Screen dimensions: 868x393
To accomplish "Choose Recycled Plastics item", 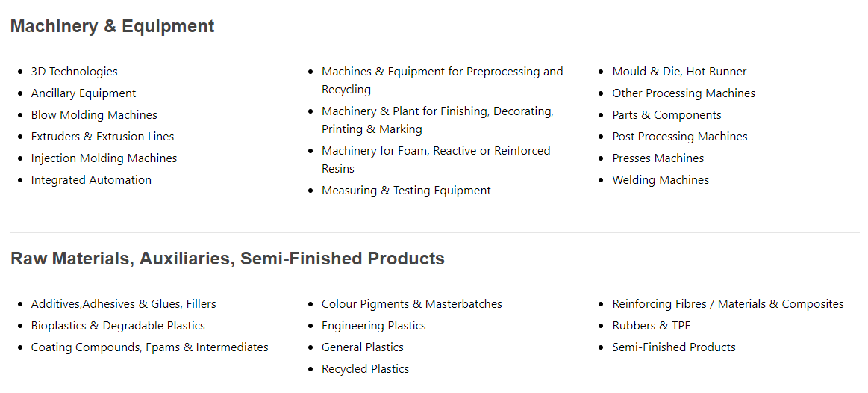I will tap(366, 368).
